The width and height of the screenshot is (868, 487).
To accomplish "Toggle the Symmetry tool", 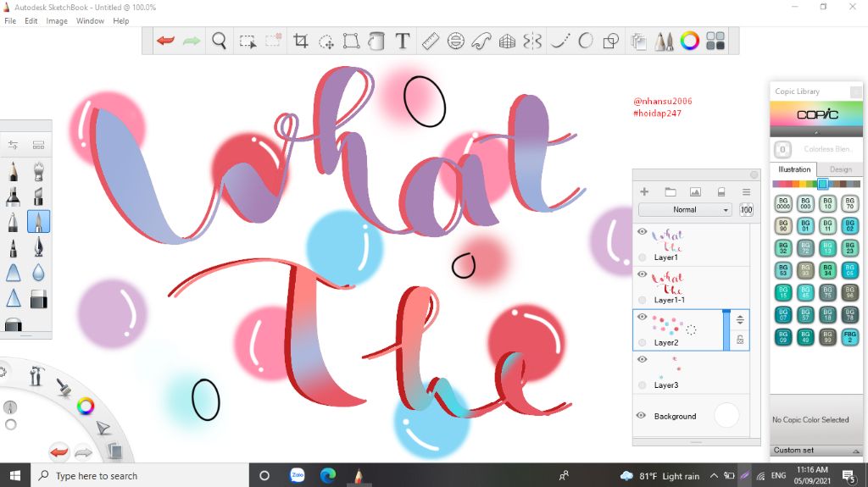I will pos(532,41).
